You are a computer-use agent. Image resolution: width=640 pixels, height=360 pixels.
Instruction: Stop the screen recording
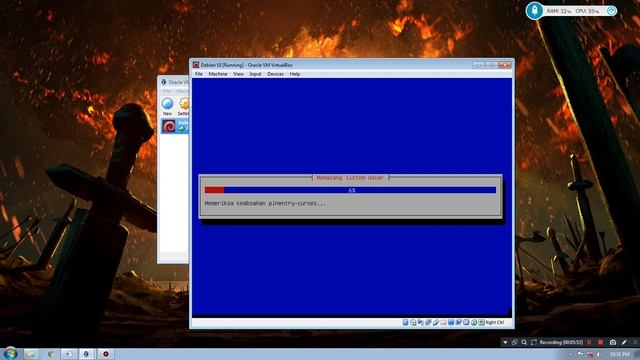(600, 342)
